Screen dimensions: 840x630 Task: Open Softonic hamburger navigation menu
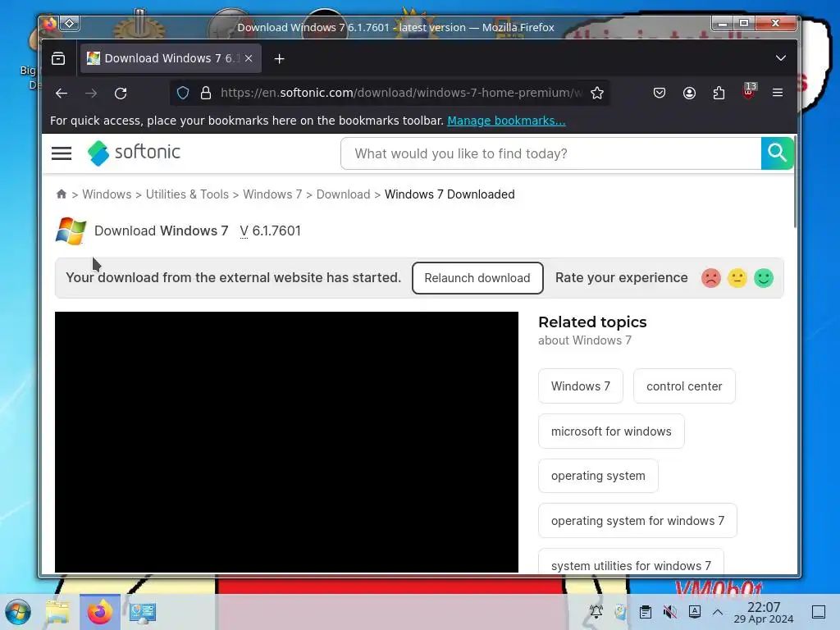coord(62,153)
